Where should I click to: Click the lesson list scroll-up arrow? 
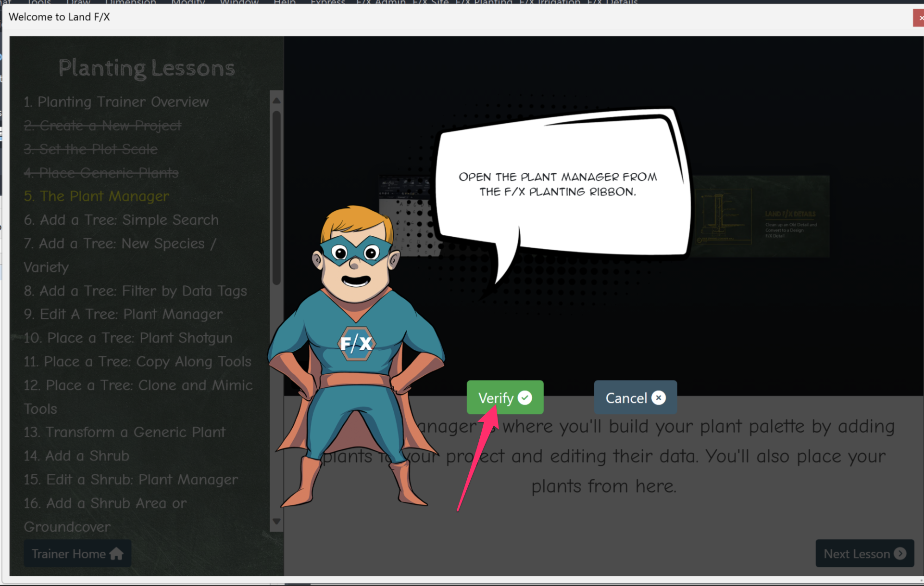tap(276, 101)
